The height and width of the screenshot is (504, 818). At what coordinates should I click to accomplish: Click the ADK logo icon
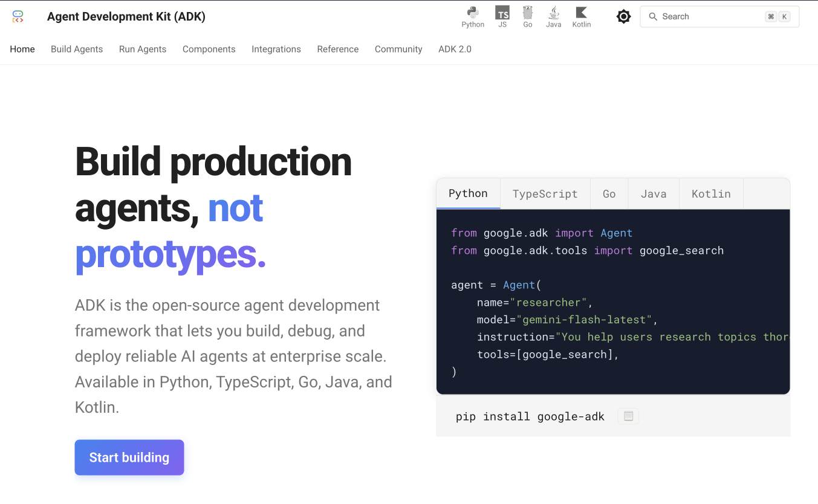[x=18, y=16]
